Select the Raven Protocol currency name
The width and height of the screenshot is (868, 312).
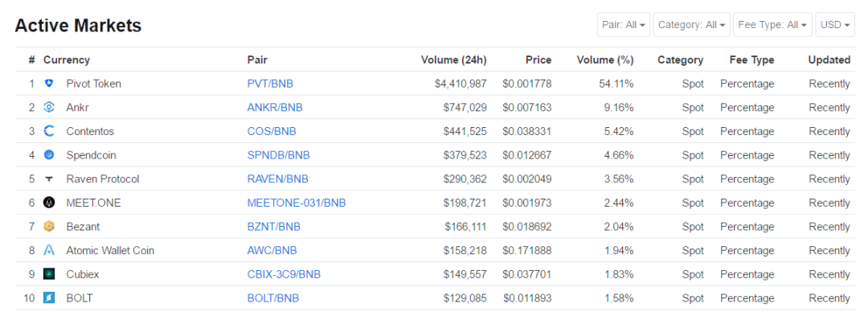pos(103,179)
